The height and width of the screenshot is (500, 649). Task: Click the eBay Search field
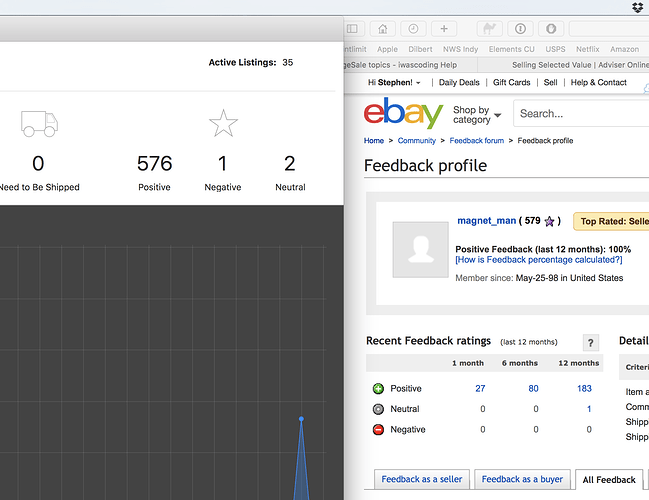[x=581, y=113]
